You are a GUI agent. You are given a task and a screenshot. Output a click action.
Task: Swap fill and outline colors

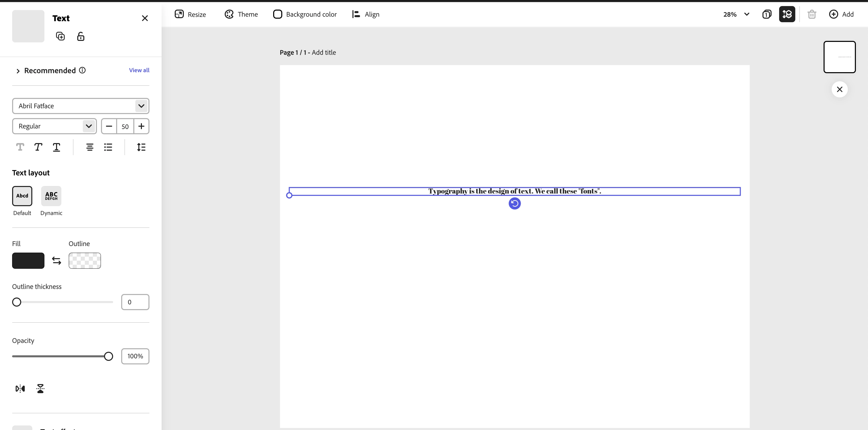(57, 261)
